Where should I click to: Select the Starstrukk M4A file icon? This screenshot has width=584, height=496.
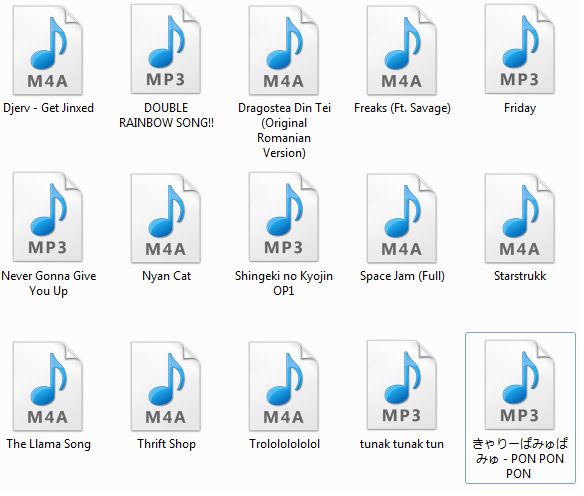pos(520,219)
